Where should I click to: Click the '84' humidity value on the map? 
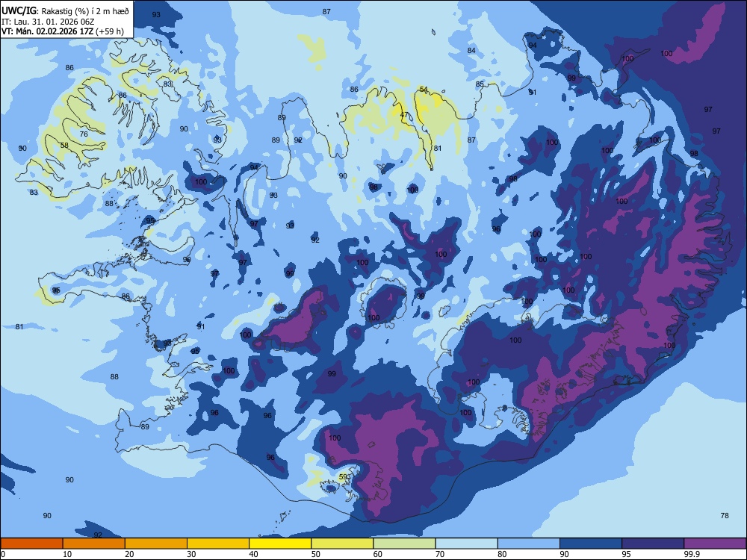coord(471,51)
